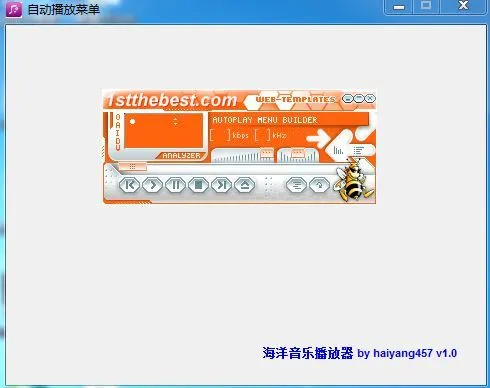
Task: Adjust the balance slider handle
Action: pos(298,153)
